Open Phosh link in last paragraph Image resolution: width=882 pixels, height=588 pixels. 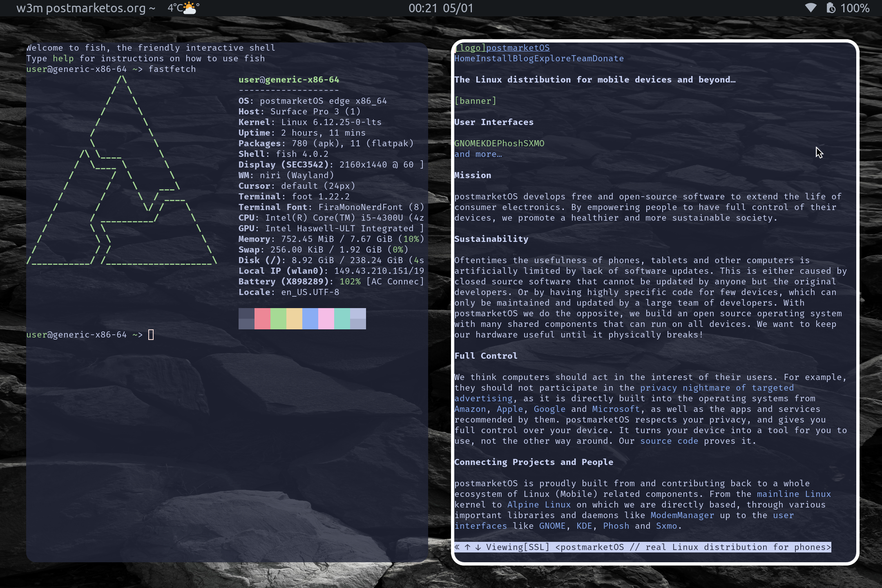tap(616, 526)
